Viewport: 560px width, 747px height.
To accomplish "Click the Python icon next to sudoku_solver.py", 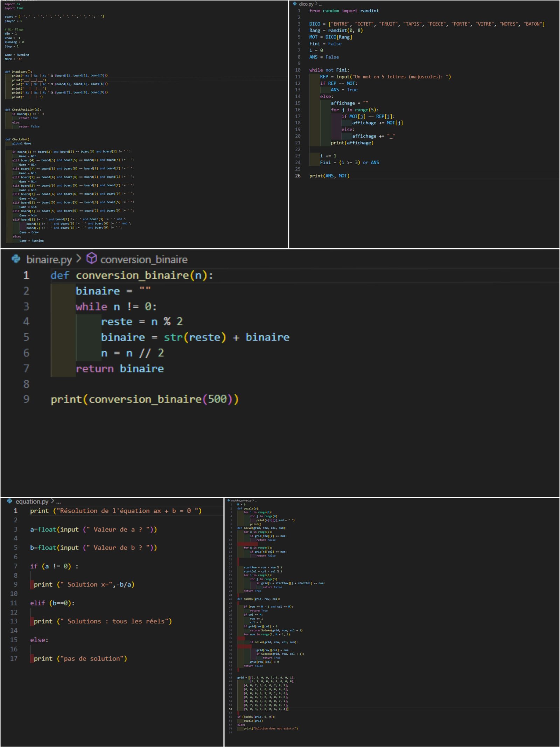I will [229, 500].
